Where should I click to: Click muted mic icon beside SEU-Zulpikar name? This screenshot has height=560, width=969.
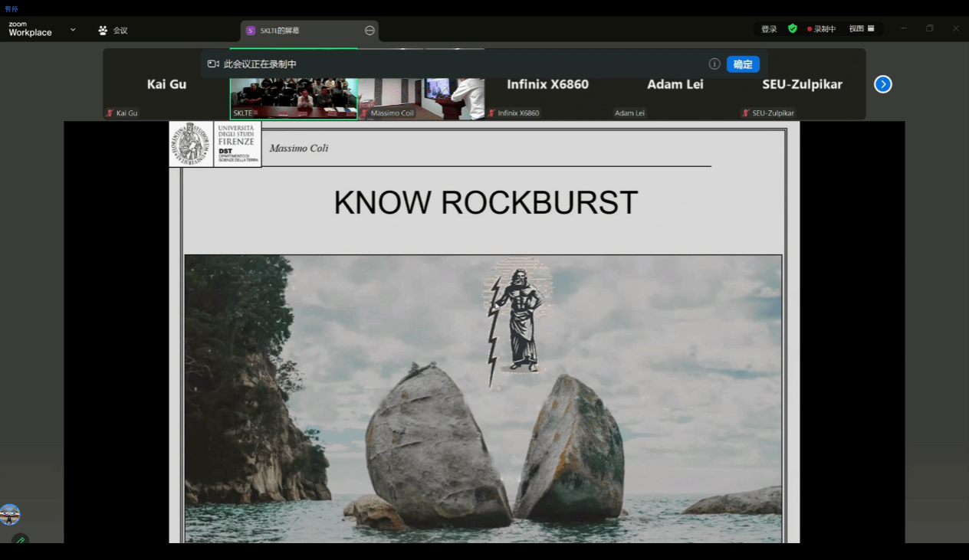pyautogui.click(x=745, y=113)
